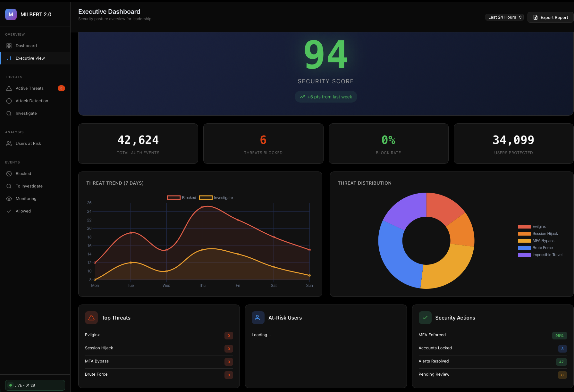Viewport: 574px width, 392px height.
Task: Click the Top Threats alert triangle icon
Action: [91, 317]
